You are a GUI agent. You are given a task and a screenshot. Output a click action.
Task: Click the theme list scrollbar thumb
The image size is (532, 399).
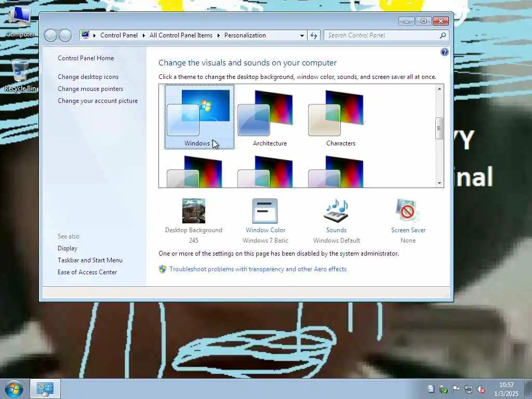point(439,128)
